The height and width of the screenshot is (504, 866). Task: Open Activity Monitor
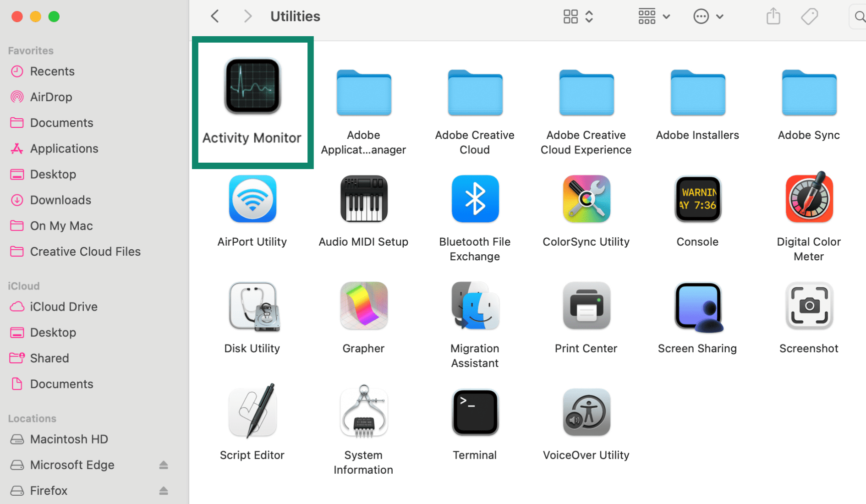coord(252,87)
